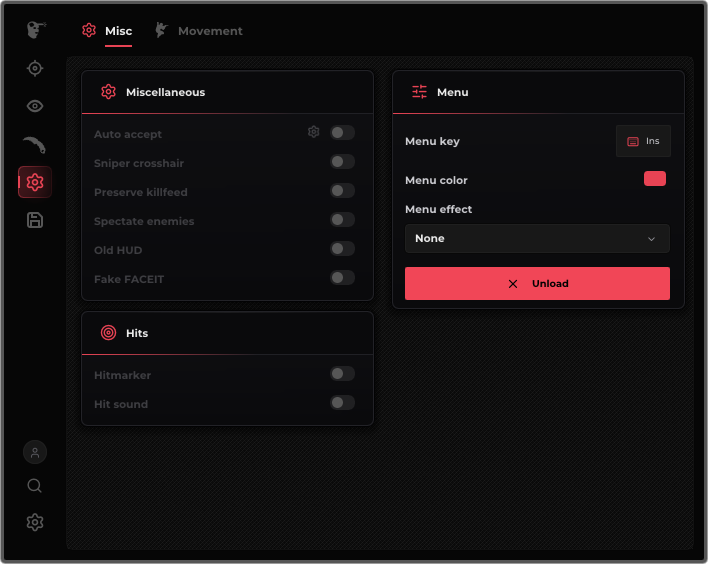Click the Spectate enemies label
708x564 pixels.
pyautogui.click(x=144, y=221)
